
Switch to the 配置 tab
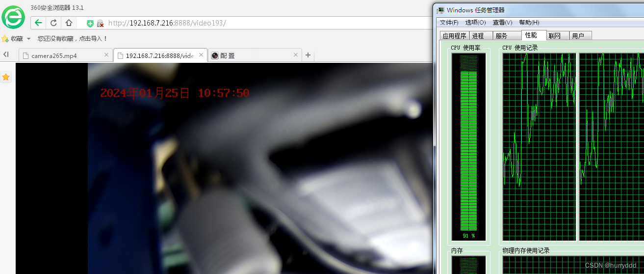click(x=255, y=55)
